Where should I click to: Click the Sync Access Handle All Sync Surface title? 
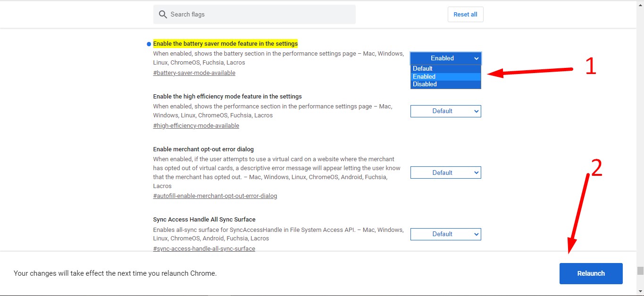click(204, 220)
